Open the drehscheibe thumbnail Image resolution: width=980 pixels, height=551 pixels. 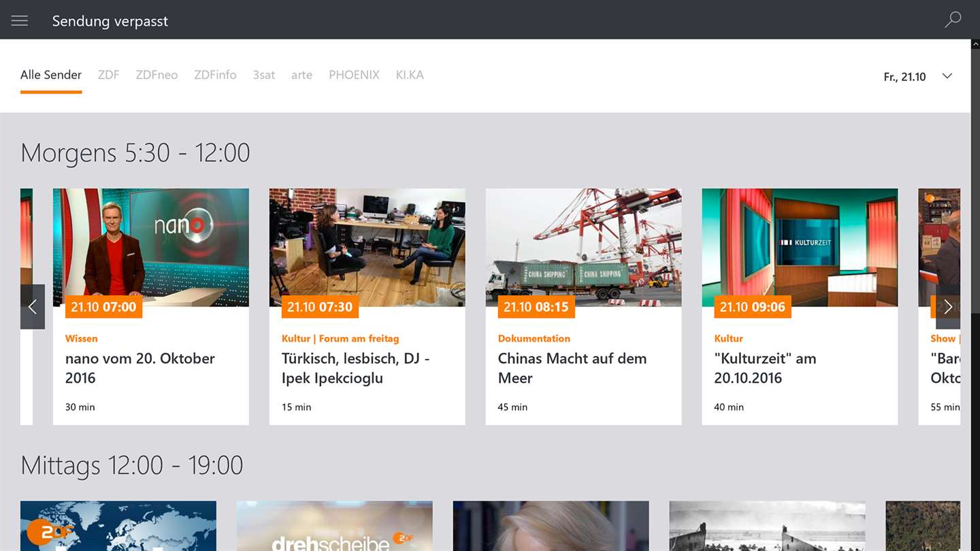pyautogui.click(x=335, y=526)
